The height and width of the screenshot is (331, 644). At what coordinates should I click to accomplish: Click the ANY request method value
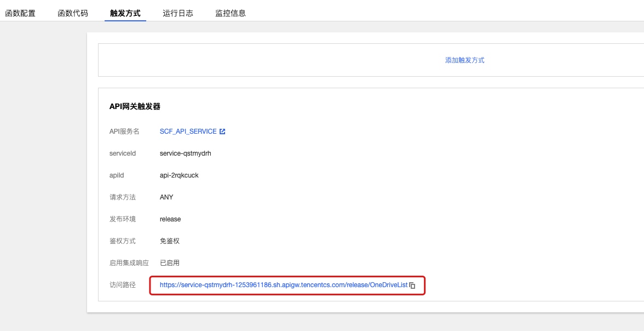tap(166, 197)
